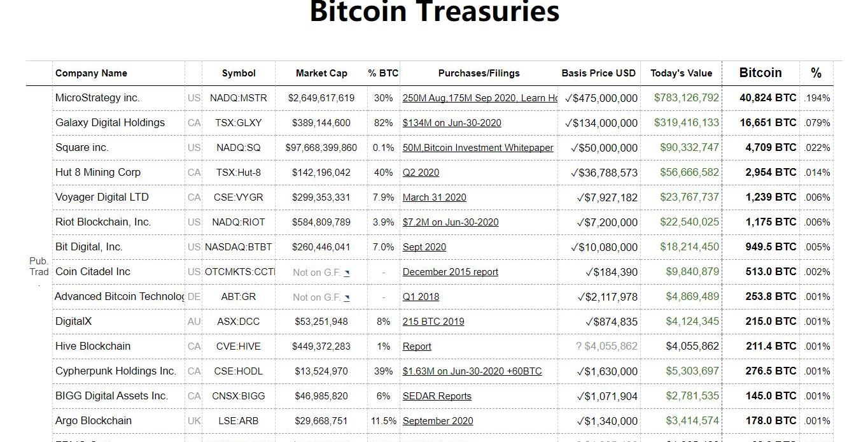Open Riot Blockchain's $7.2M on Jun-30-2020 link
This screenshot has height=442, width=868.
(451, 222)
